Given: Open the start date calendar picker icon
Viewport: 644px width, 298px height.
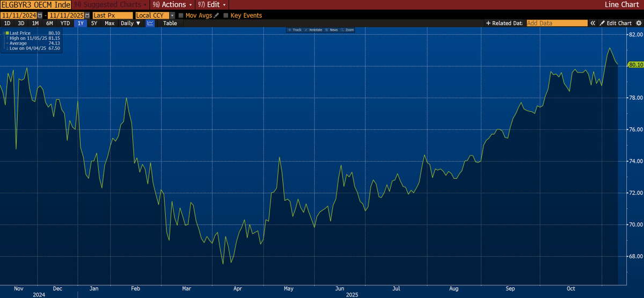Looking at the screenshot, I should pos(41,16).
